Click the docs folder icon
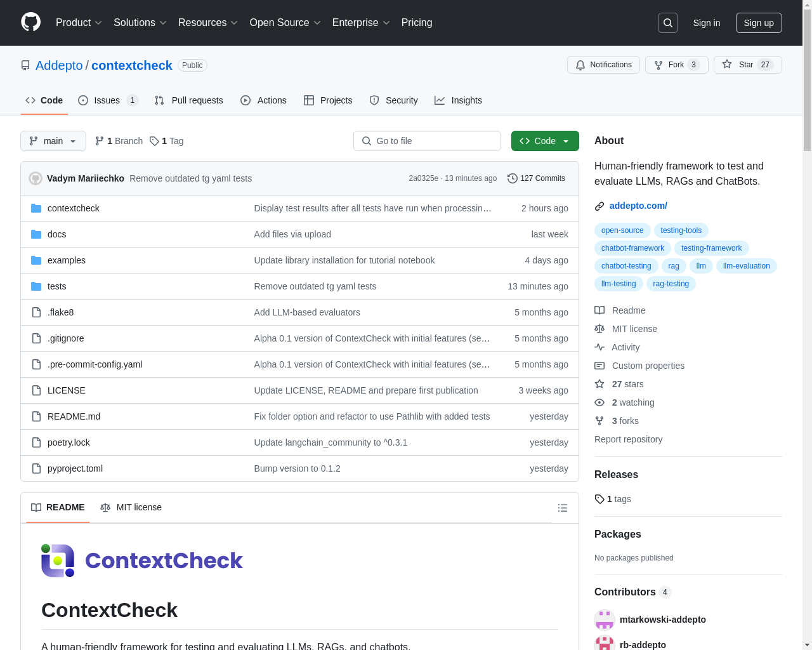812x650 pixels. click(36, 234)
